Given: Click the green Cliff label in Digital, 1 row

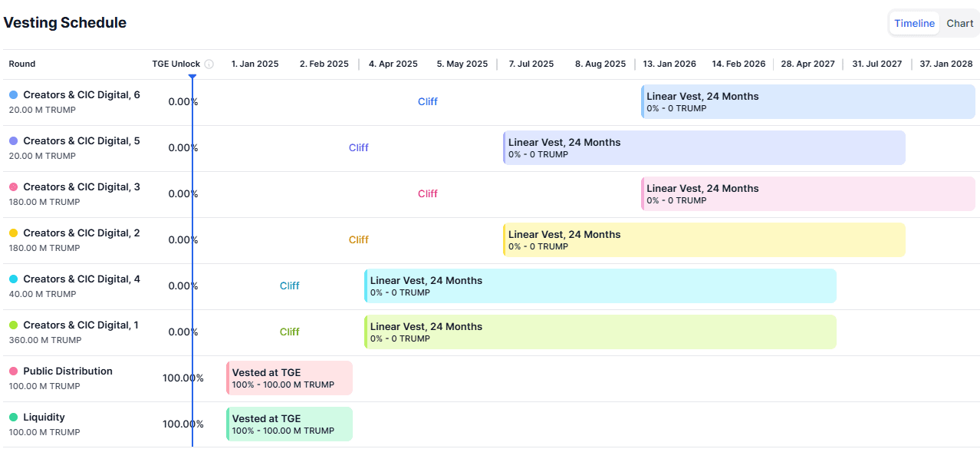Looking at the screenshot, I should 290,332.
